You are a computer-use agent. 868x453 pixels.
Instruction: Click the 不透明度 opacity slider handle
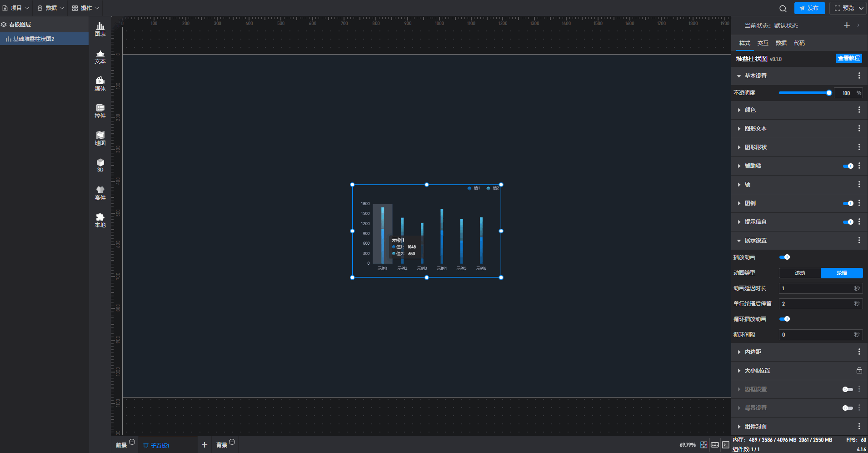coord(829,93)
